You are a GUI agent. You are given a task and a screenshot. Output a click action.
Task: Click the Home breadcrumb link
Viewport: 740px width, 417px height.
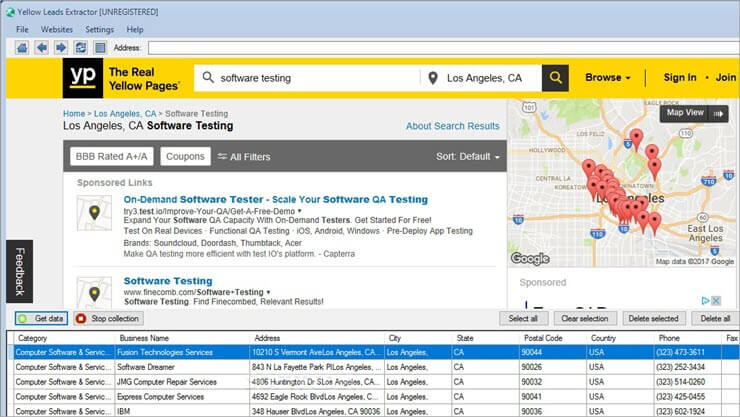[x=74, y=114]
